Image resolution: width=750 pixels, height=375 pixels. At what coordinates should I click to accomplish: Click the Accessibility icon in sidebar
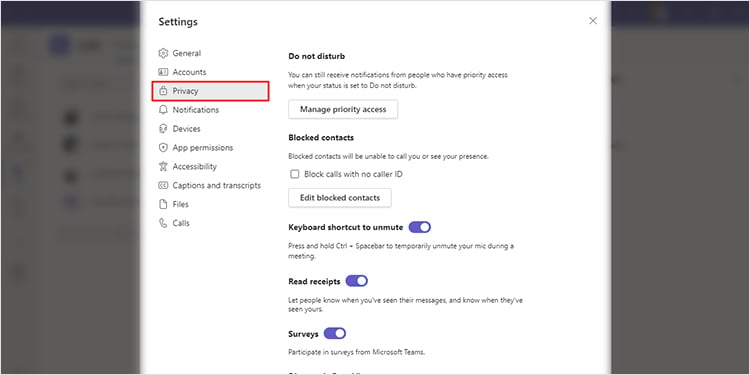[x=163, y=166]
